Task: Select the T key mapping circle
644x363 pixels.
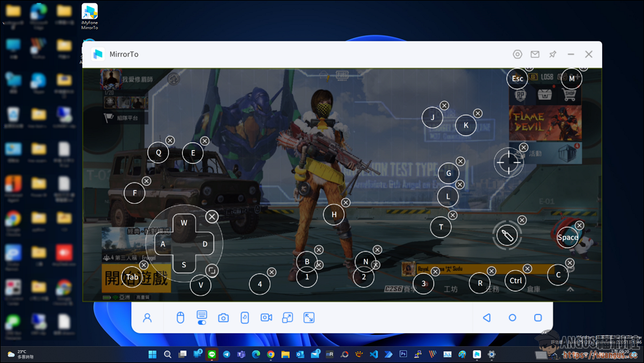Action: click(440, 227)
